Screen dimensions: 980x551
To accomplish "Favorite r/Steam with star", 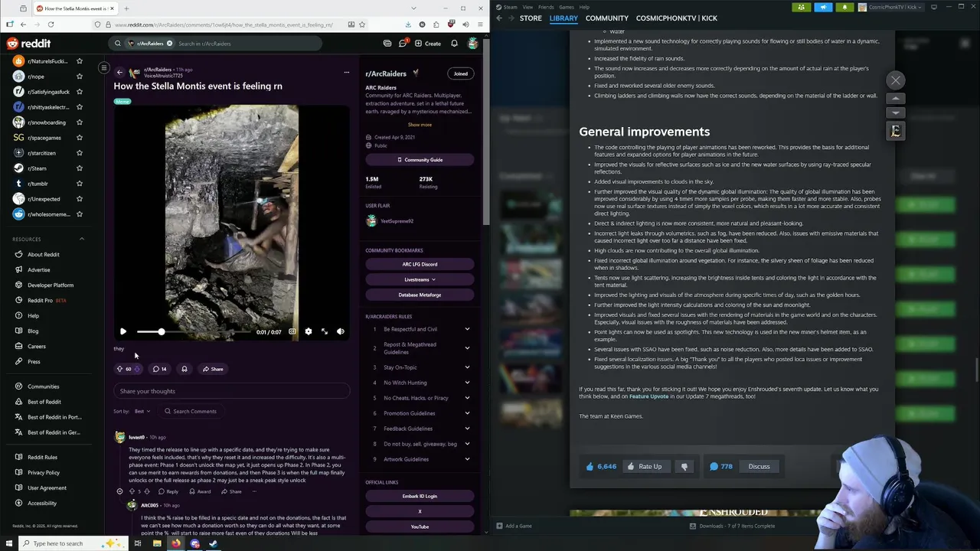I will 79,168.
